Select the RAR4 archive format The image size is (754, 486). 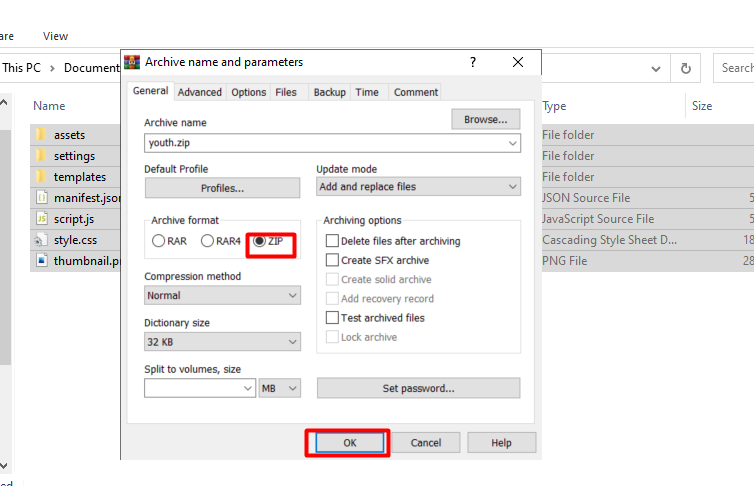(x=208, y=241)
